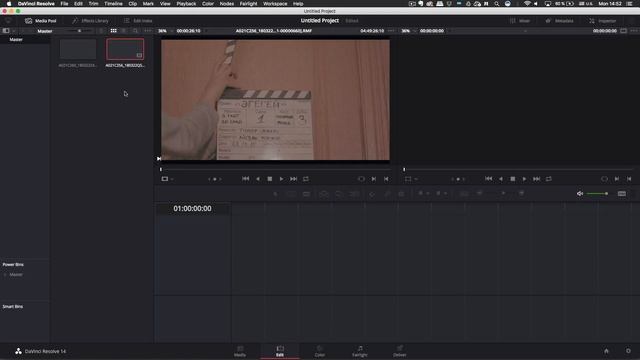
Task: Open timeline viewer options three-dot menu
Action: [634, 31]
